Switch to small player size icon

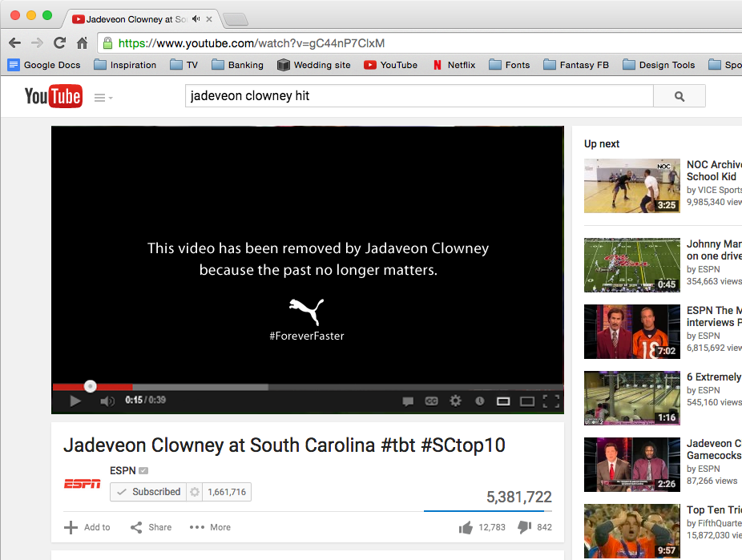[x=503, y=401]
